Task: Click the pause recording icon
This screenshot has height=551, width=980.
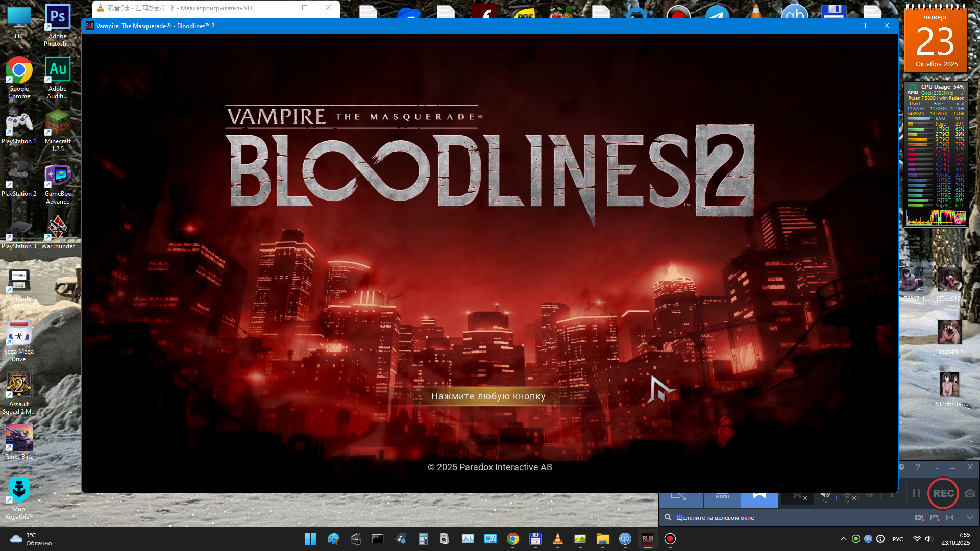Action: [917, 493]
